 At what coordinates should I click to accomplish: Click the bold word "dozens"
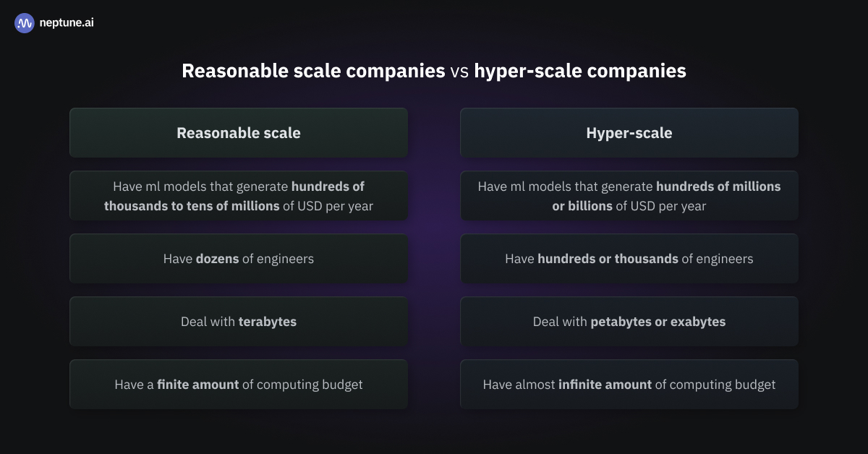pyautogui.click(x=218, y=259)
